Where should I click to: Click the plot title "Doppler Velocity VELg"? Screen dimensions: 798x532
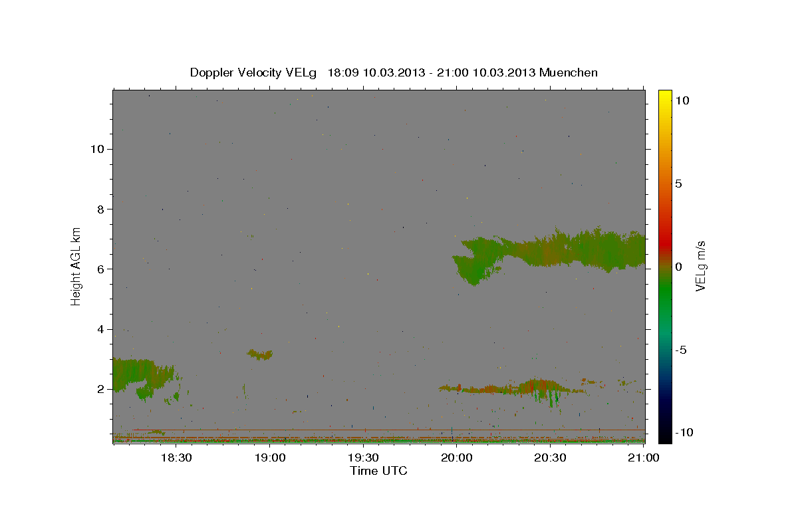point(254,72)
